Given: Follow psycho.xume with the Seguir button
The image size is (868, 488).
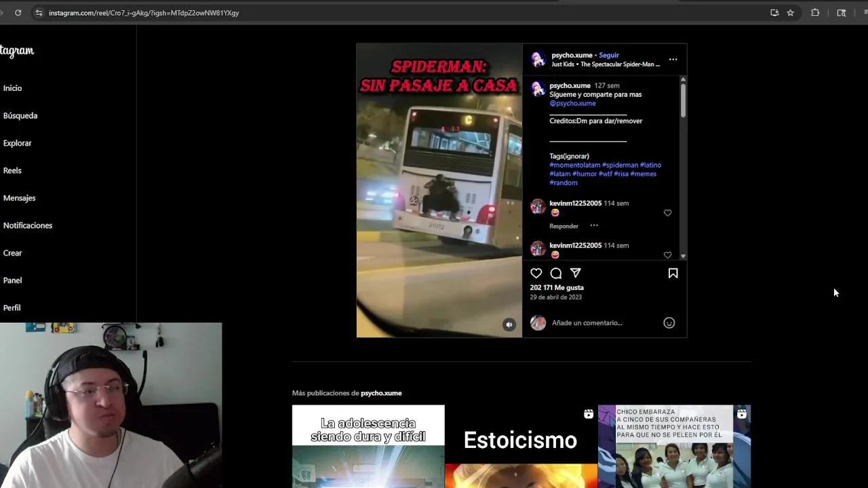Looking at the screenshot, I should click(609, 55).
